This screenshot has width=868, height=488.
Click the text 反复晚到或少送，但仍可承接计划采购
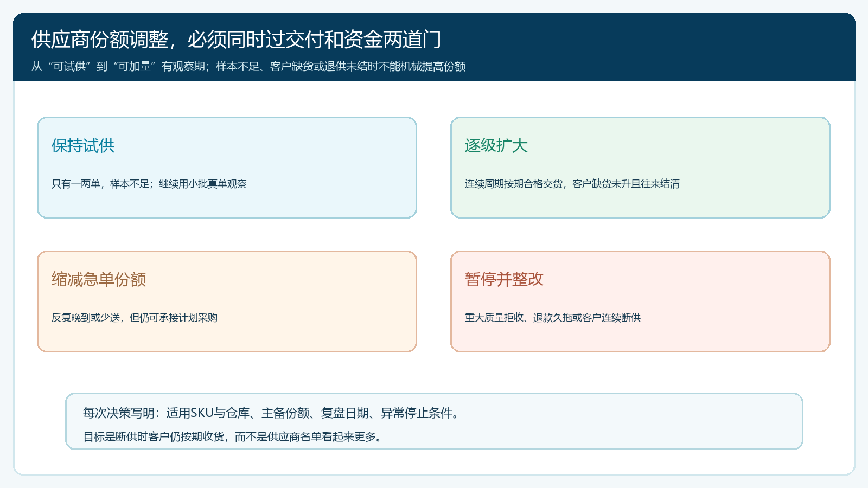click(x=135, y=318)
